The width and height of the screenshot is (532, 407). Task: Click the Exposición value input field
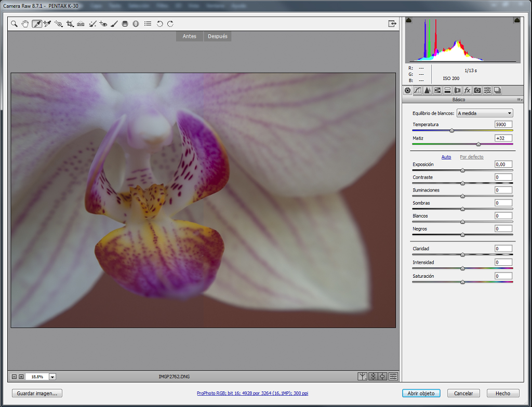click(x=503, y=164)
